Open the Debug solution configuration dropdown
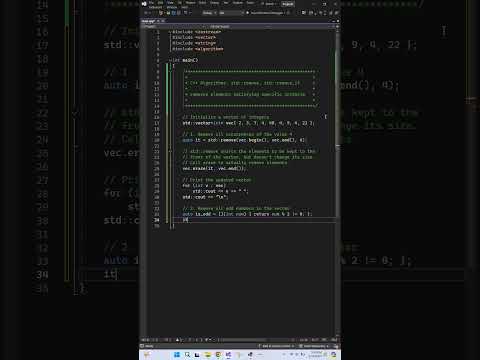The image size is (480, 360). (x=209, y=13)
